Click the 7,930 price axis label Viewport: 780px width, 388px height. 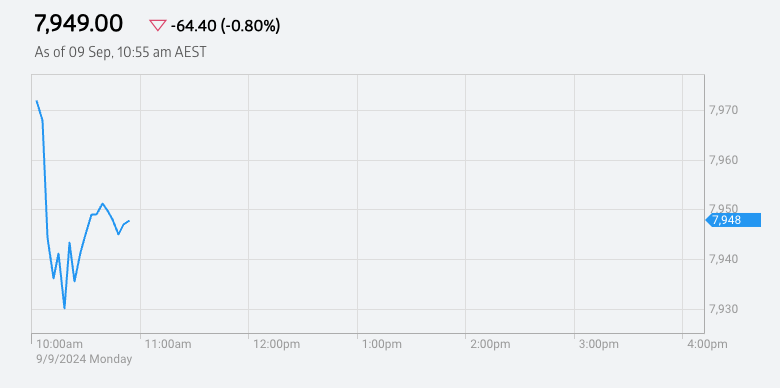pos(723,309)
